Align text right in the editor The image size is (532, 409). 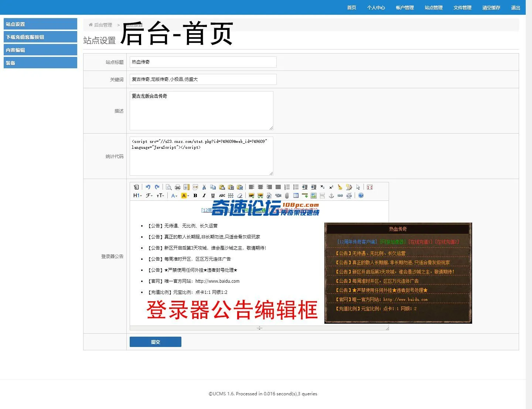tap(269, 187)
